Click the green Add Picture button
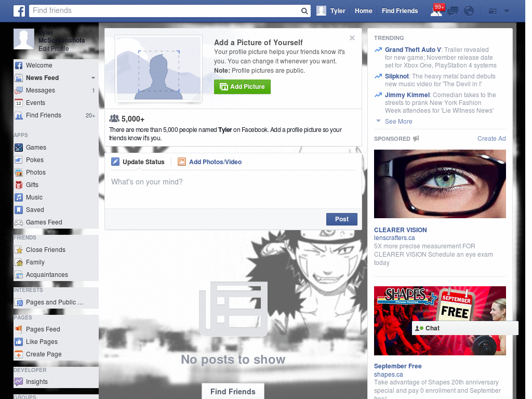Image resolution: width=532 pixels, height=399 pixels. 242,87
